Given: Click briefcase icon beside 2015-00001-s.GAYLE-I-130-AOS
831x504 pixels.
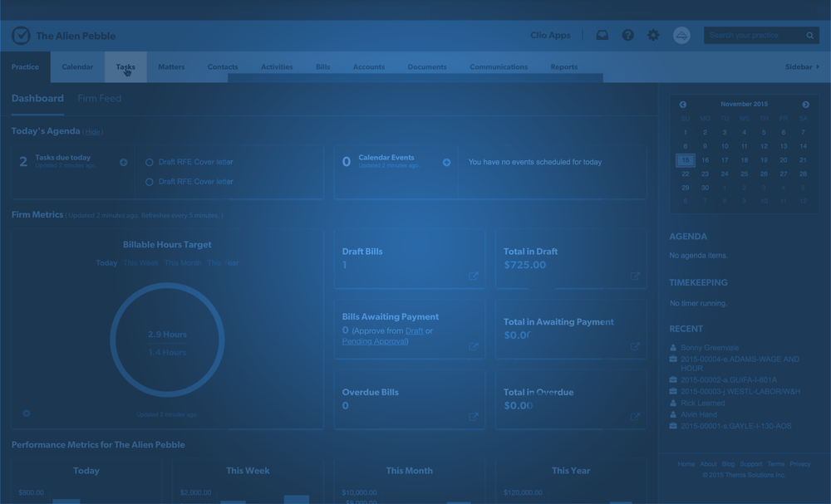Looking at the screenshot, I should [673, 426].
